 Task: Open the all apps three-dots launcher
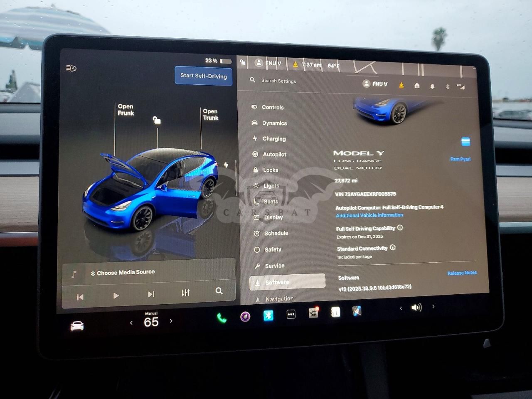pos(291,315)
